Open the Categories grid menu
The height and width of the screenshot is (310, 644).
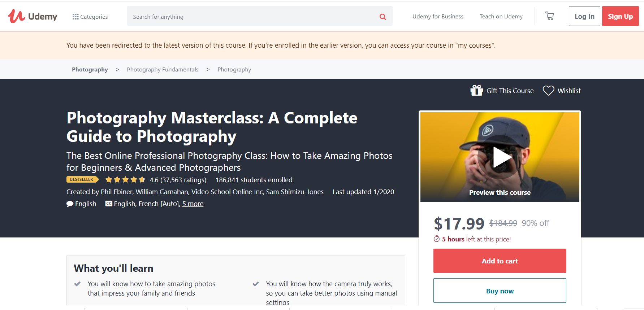pyautogui.click(x=90, y=17)
